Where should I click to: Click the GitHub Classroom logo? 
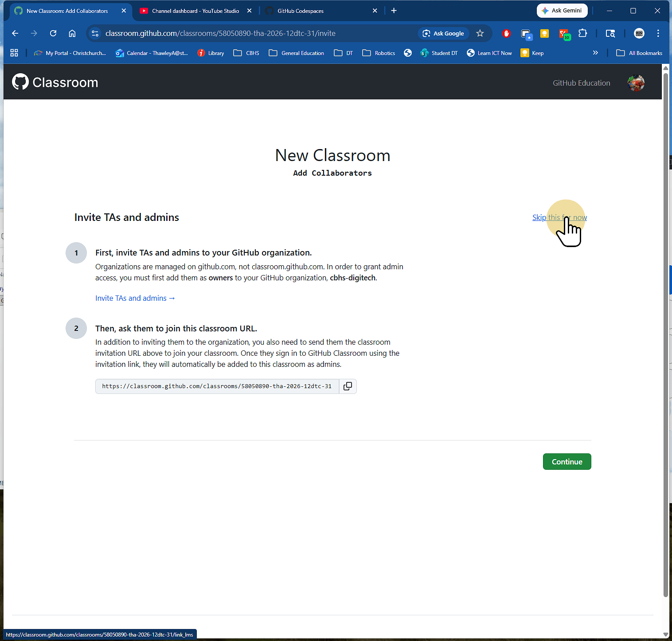pos(55,83)
